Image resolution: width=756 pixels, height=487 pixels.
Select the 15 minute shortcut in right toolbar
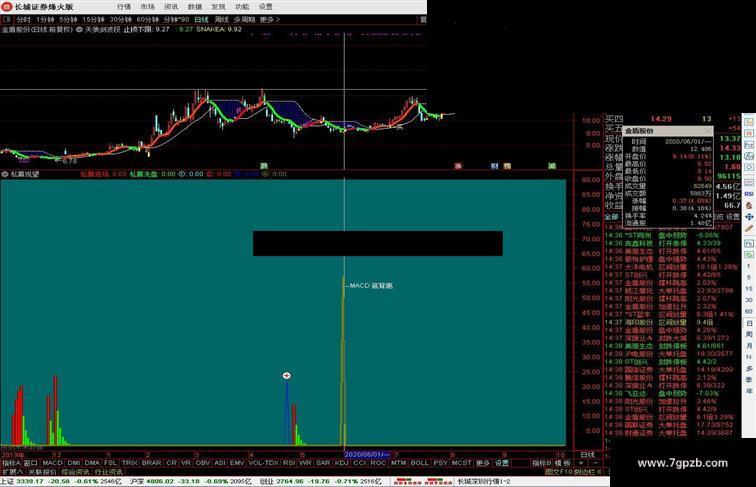pyautogui.click(x=749, y=288)
